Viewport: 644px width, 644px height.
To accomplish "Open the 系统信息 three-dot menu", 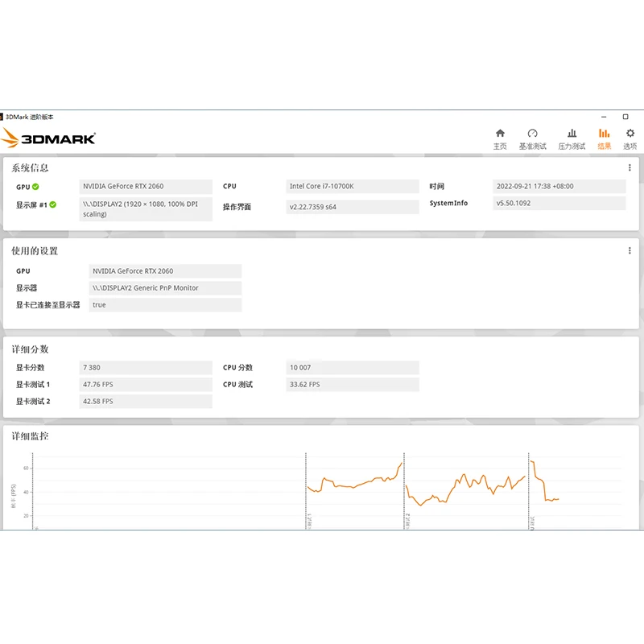I will [x=630, y=167].
